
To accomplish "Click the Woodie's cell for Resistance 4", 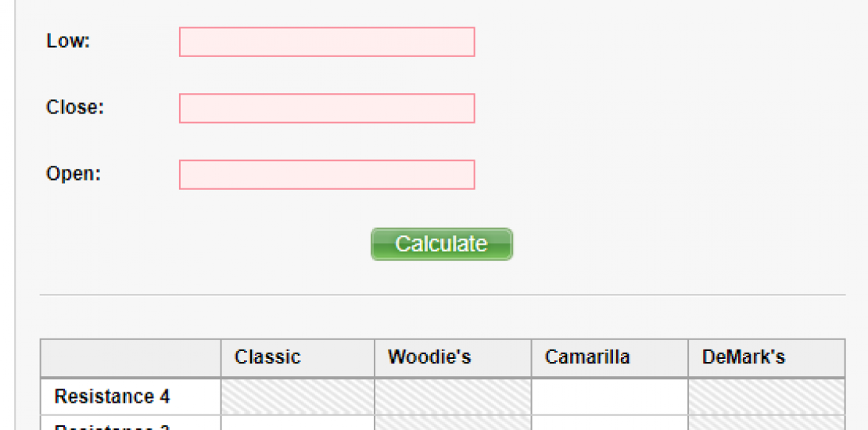I will (453, 396).
